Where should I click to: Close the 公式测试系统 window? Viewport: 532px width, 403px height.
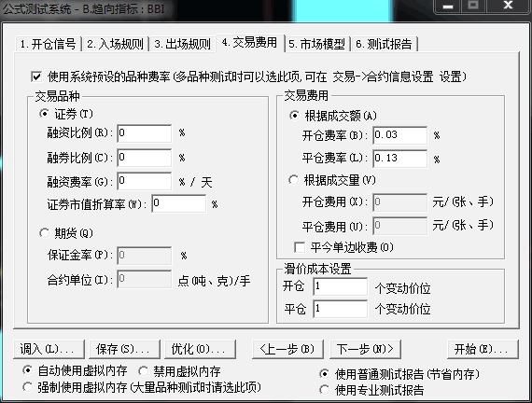point(508,7)
